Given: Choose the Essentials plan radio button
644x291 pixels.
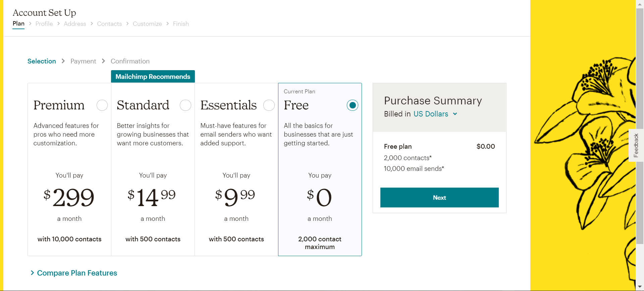Looking at the screenshot, I should (269, 105).
